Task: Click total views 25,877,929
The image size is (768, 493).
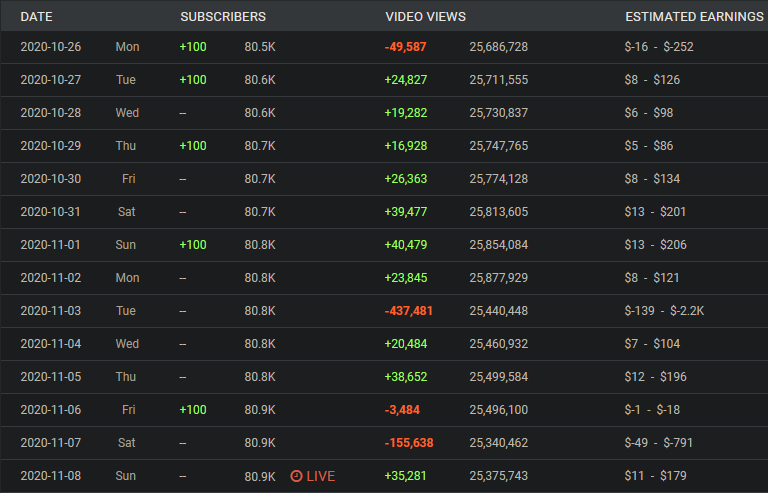Action: click(499, 278)
